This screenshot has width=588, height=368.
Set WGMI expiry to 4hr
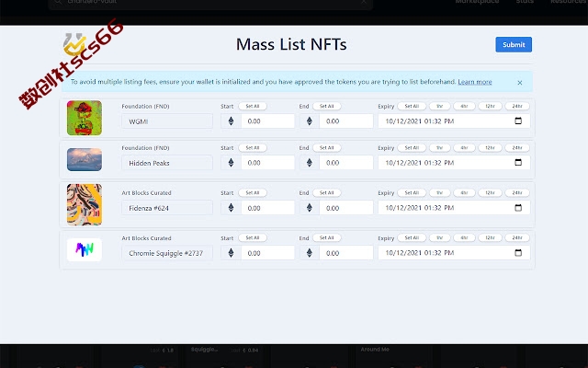[x=464, y=107]
